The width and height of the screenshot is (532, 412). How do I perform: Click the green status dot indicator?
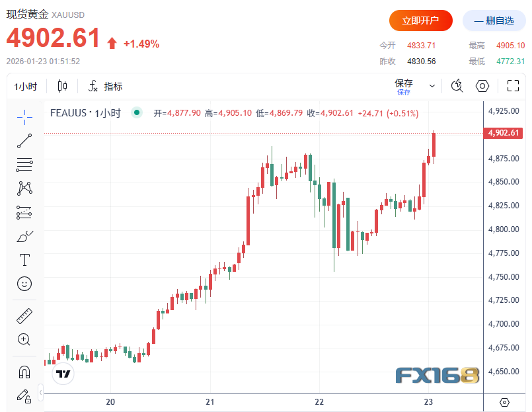click(x=136, y=113)
